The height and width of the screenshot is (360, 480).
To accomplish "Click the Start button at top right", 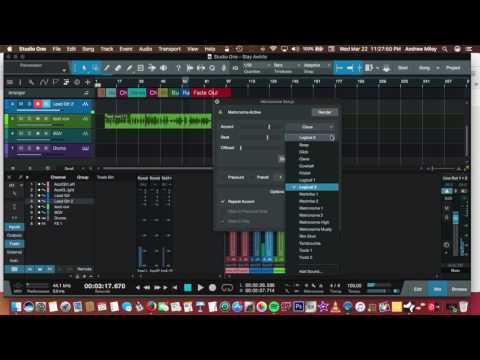I will [x=403, y=68].
